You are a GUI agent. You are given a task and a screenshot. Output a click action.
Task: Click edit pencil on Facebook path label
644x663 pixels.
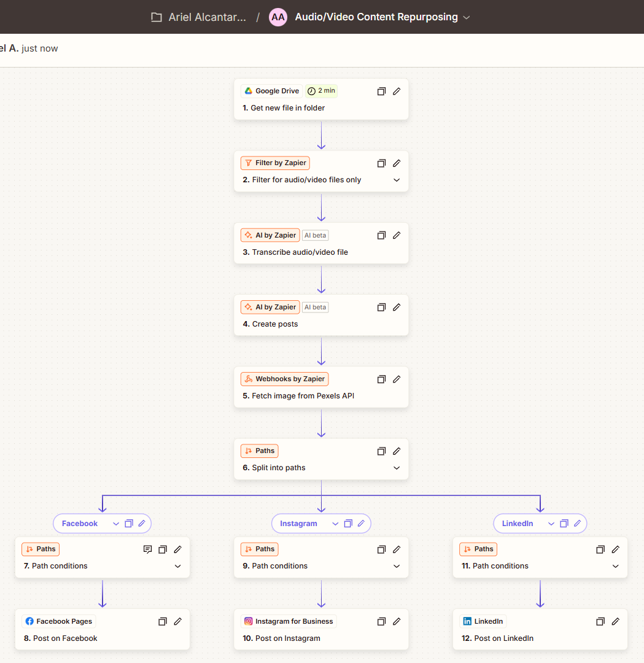click(x=142, y=524)
